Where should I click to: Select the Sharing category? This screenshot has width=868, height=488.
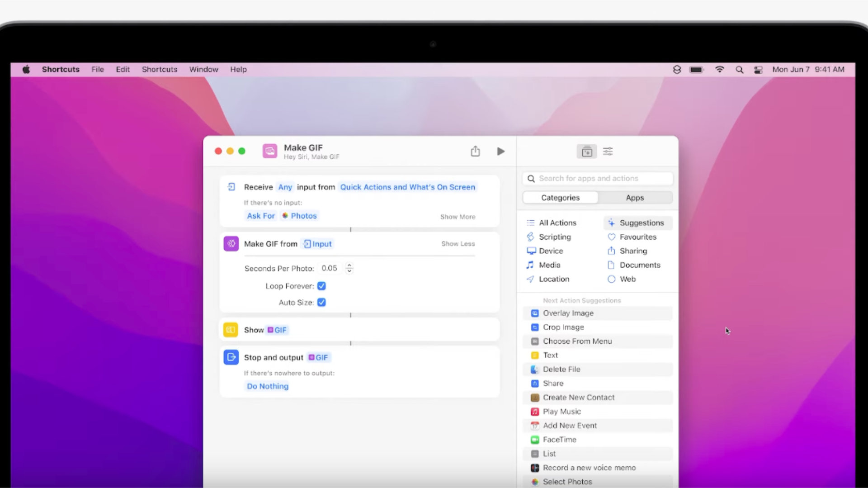pos(627,251)
